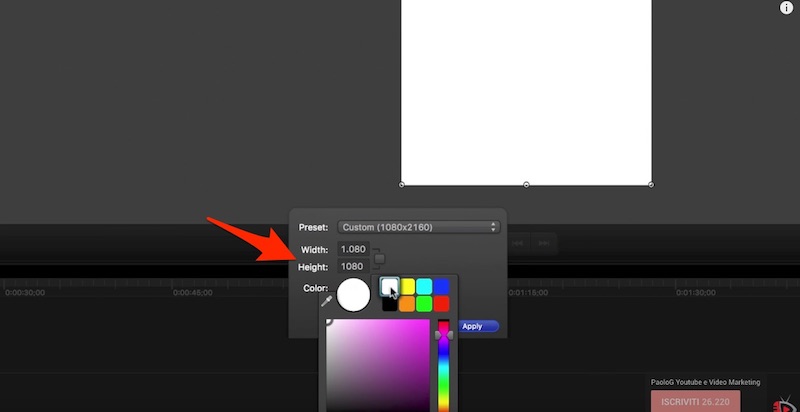Select the orange preset color swatch
The height and width of the screenshot is (412, 800).
(407, 304)
